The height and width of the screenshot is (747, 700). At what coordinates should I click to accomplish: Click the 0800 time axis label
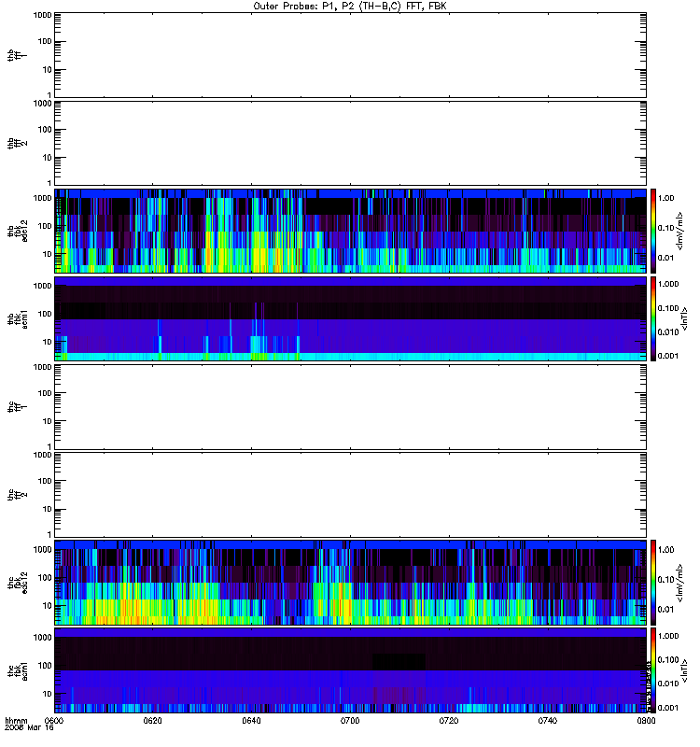click(x=646, y=721)
